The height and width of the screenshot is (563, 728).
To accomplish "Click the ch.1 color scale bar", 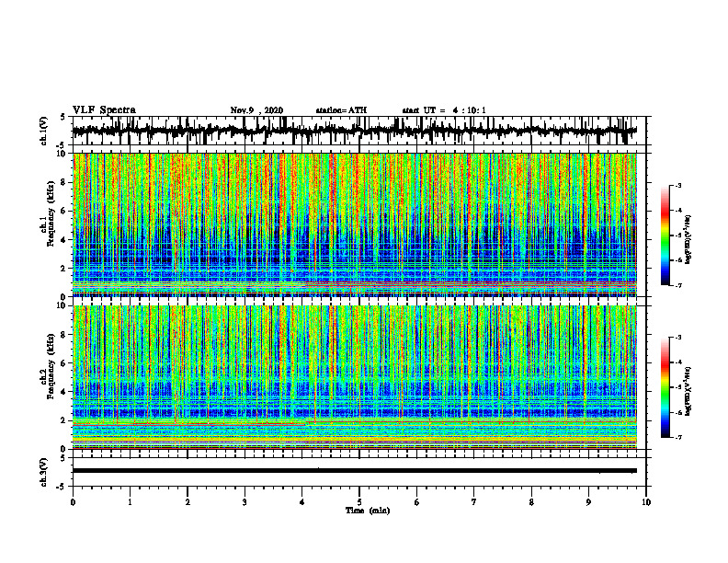I will click(x=665, y=236).
